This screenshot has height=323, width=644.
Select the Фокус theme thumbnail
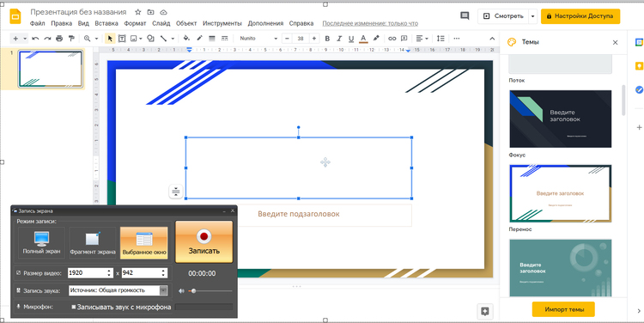(560, 119)
